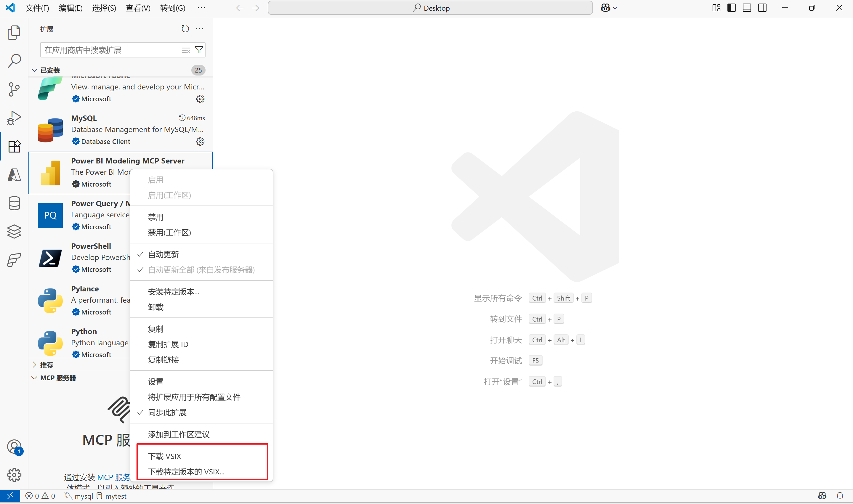Click the refresh extensions icon
The image size is (853, 504).
click(185, 29)
